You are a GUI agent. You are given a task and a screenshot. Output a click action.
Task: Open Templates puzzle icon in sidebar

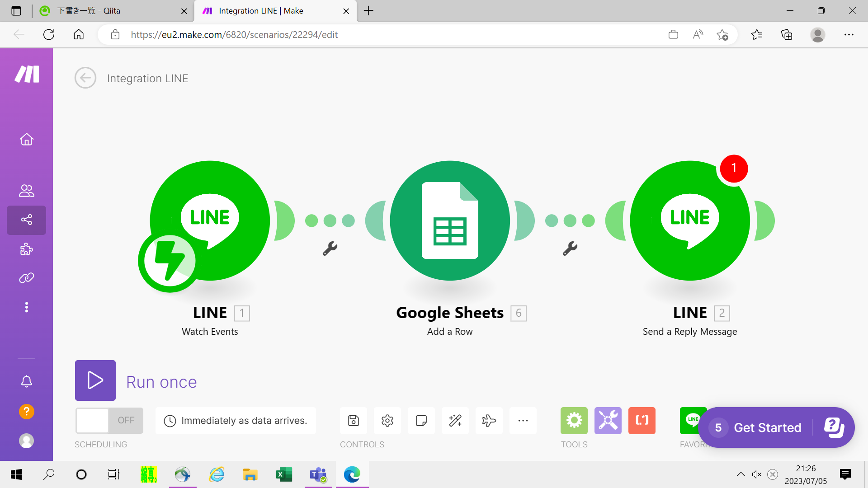pos(26,249)
